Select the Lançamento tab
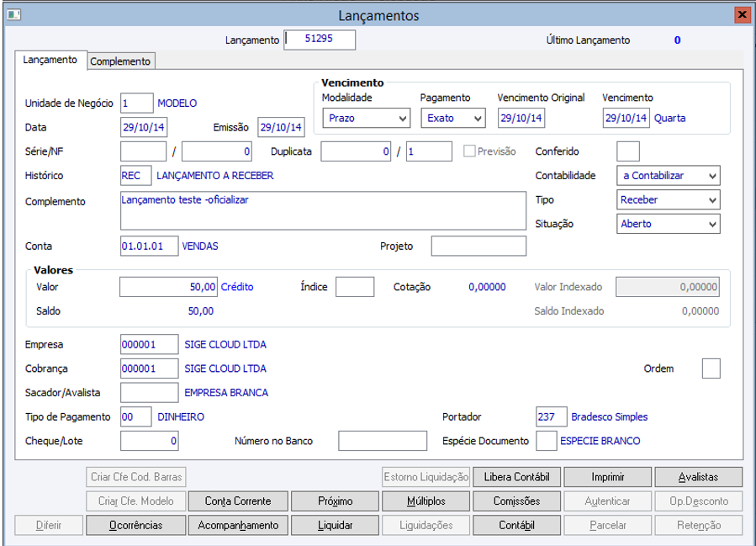 (50, 61)
